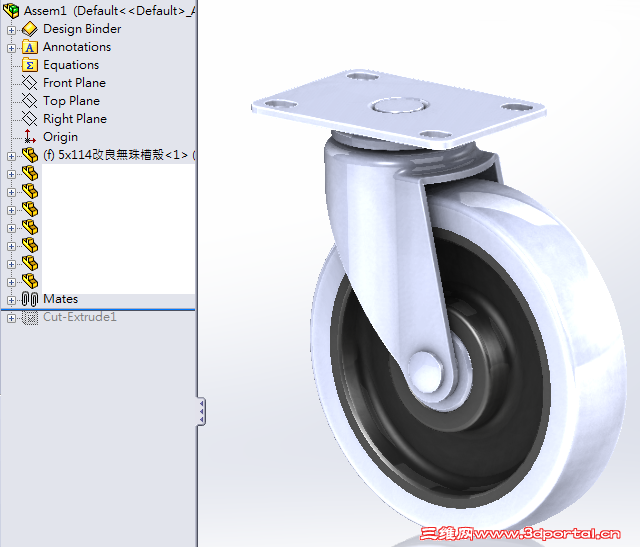This screenshot has height=547, width=640.
Task: Select the Front Plane label
Action: tap(74, 83)
